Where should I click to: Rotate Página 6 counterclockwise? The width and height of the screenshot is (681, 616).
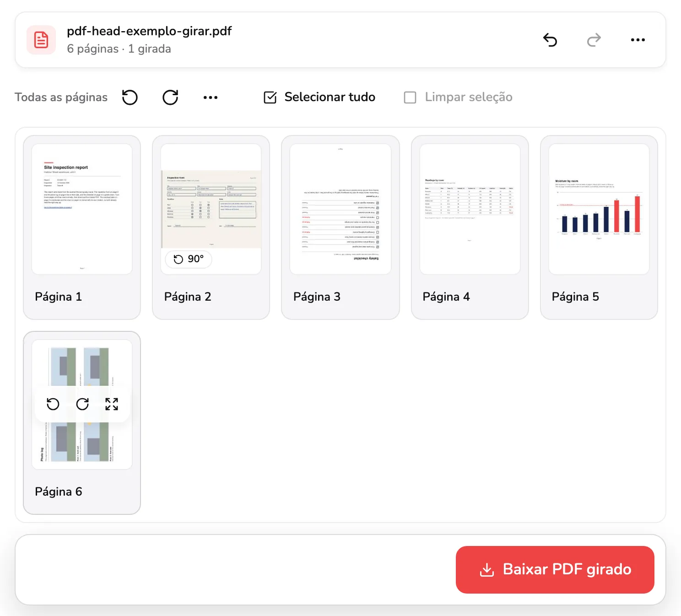point(53,404)
